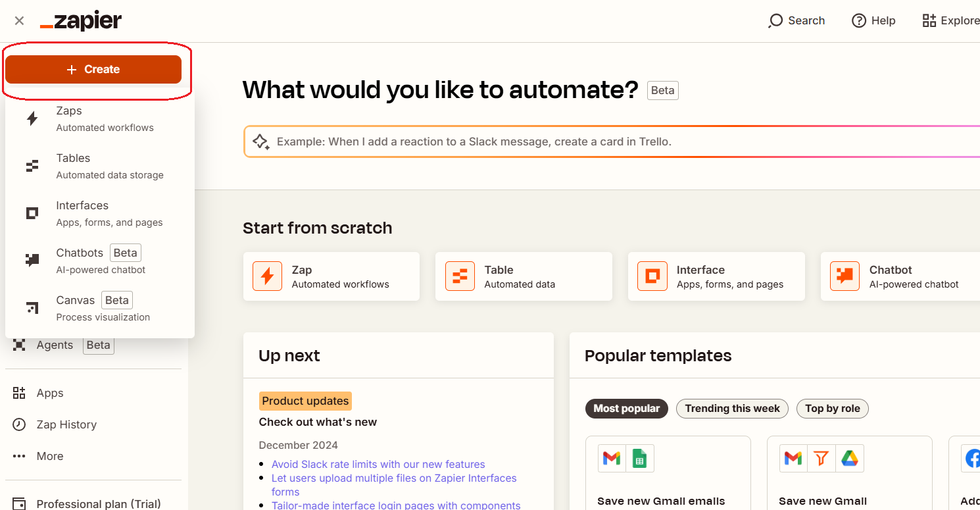
Task: Open Tailor-made interface login pages link
Action: tap(396, 505)
